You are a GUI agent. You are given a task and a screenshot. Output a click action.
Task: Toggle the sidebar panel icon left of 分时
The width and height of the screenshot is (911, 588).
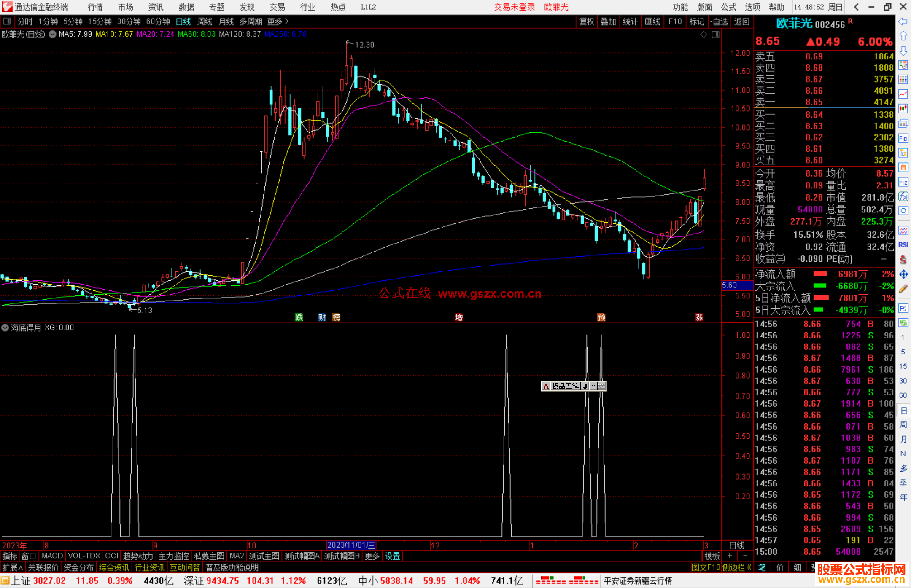pyautogui.click(x=7, y=21)
